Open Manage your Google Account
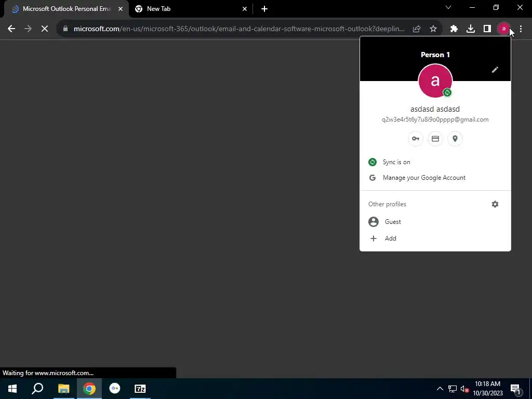 [x=435, y=178]
